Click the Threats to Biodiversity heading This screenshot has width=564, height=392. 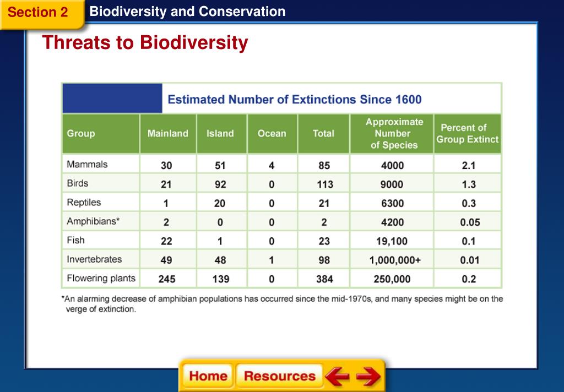(x=145, y=42)
